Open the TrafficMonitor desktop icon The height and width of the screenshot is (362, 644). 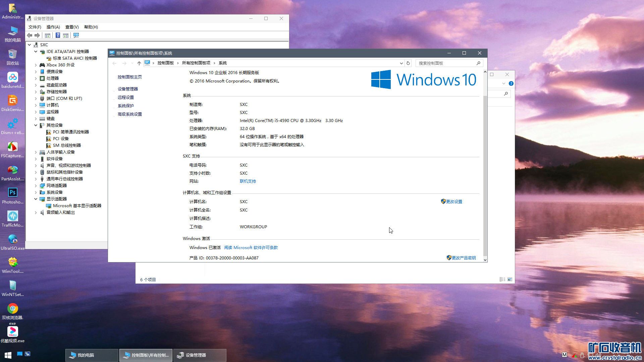(x=13, y=219)
